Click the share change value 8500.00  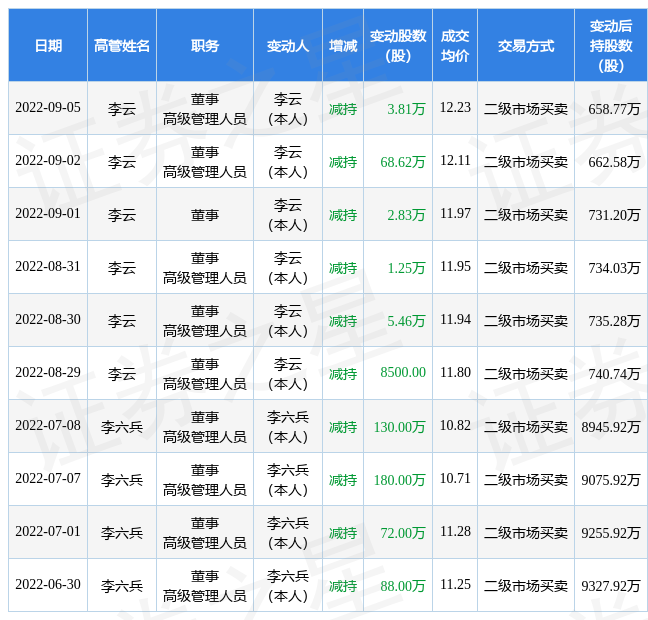pyautogui.click(x=403, y=372)
